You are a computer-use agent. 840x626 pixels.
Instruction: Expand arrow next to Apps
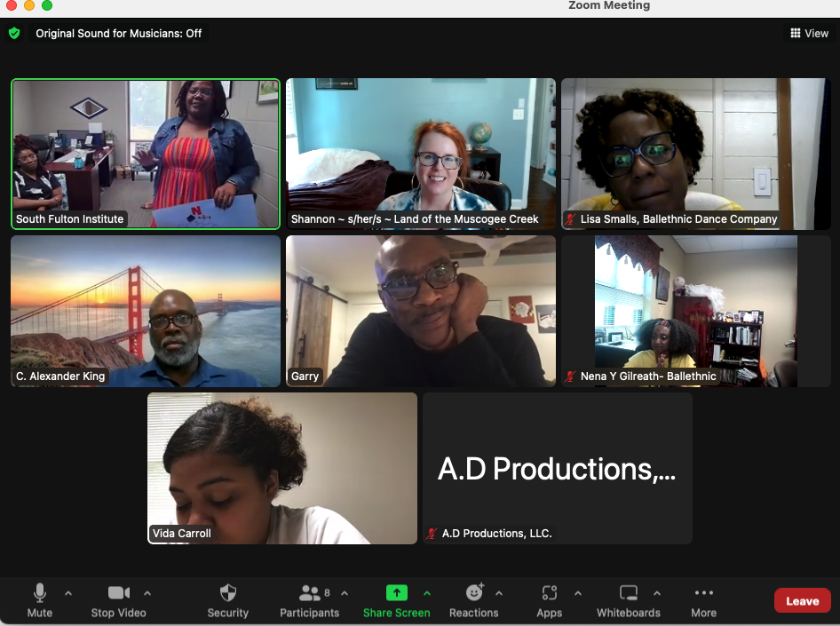pos(578,593)
